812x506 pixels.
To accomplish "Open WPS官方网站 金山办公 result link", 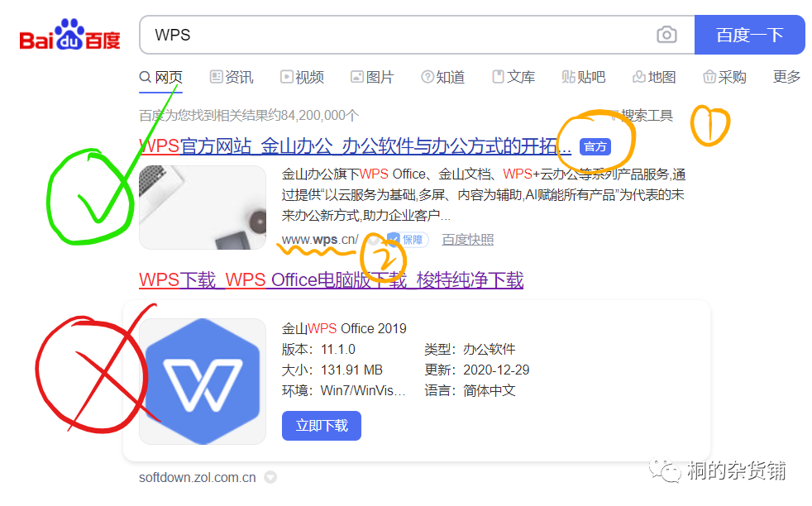I will click(356, 146).
